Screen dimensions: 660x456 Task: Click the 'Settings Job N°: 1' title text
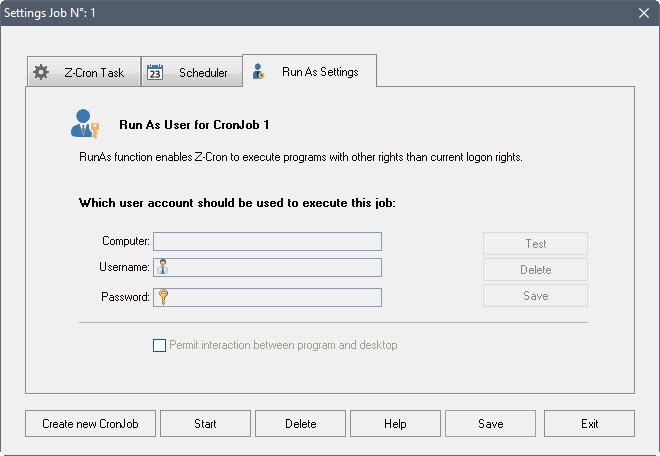[x=50, y=13]
